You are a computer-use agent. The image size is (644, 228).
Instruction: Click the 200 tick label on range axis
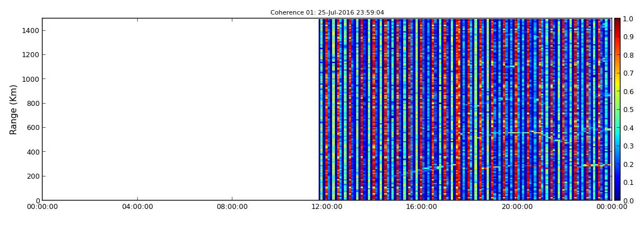[32, 176]
